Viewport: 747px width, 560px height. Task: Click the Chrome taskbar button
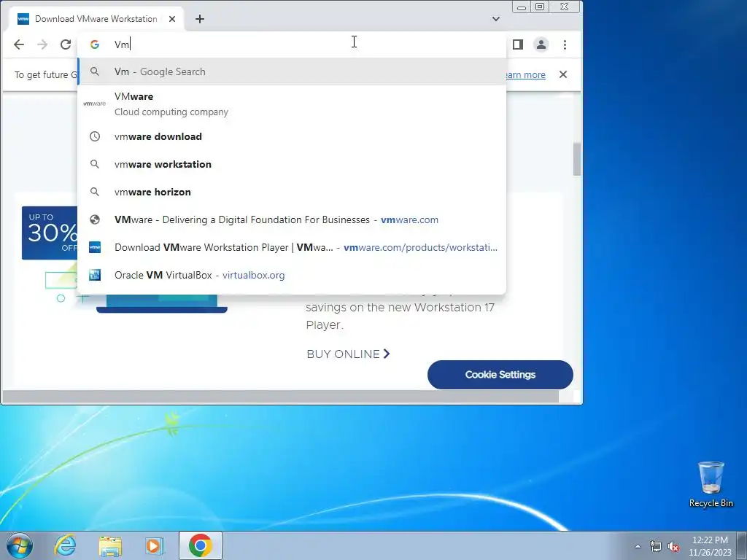click(200, 545)
